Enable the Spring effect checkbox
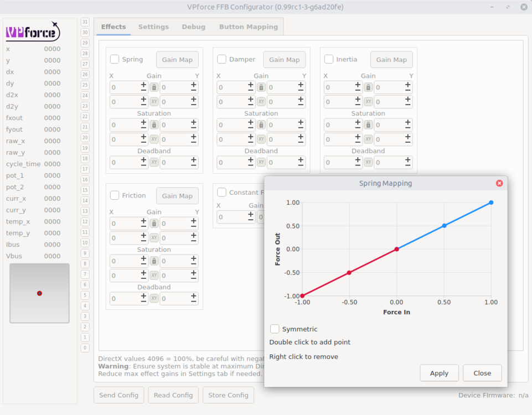 click(x=115, y=59)
